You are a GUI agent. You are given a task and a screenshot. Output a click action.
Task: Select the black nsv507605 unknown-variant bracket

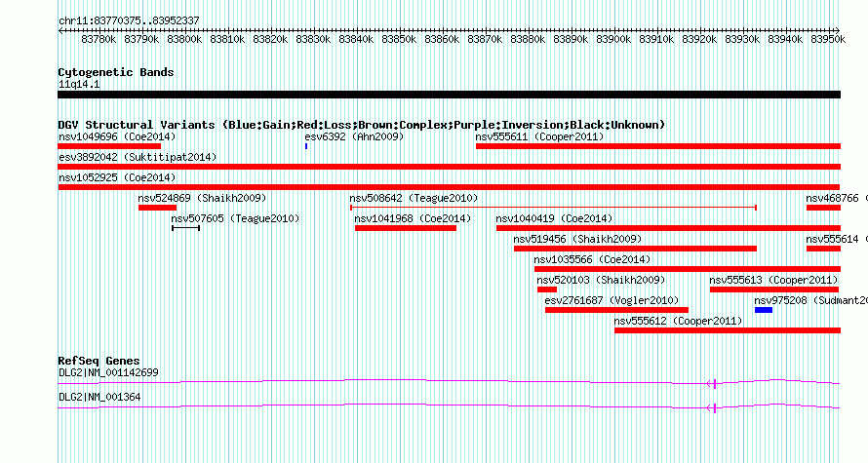[185, 228]
